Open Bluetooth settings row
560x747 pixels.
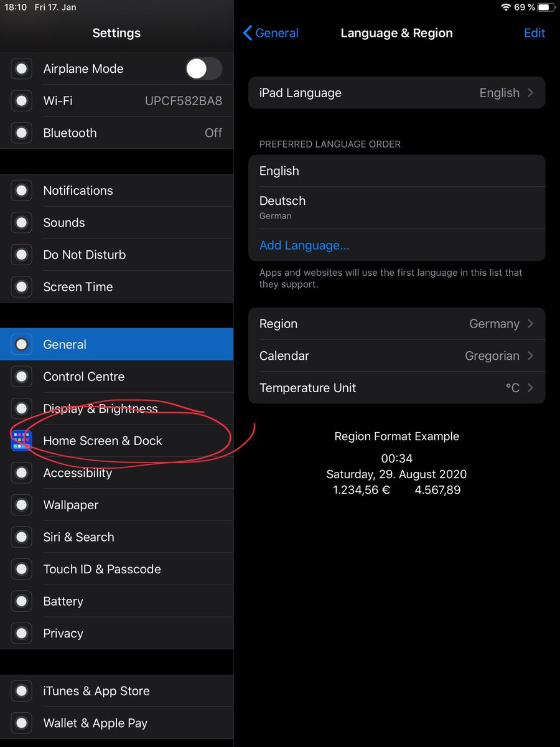point(116,133)
